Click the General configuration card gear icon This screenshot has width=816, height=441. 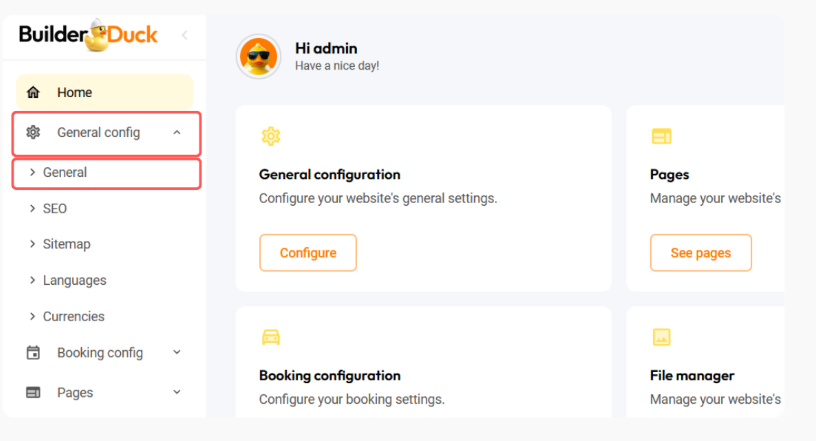[x=270, y=136]
